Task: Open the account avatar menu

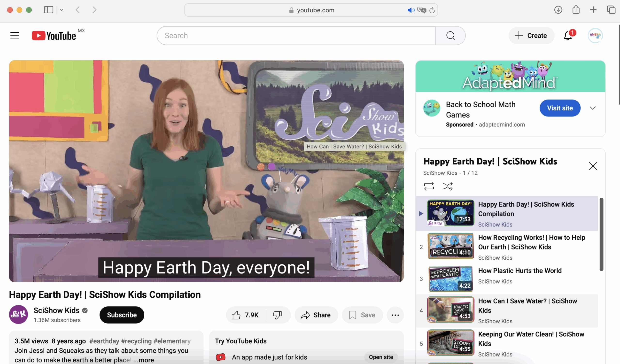Action: tap(595, 36)
